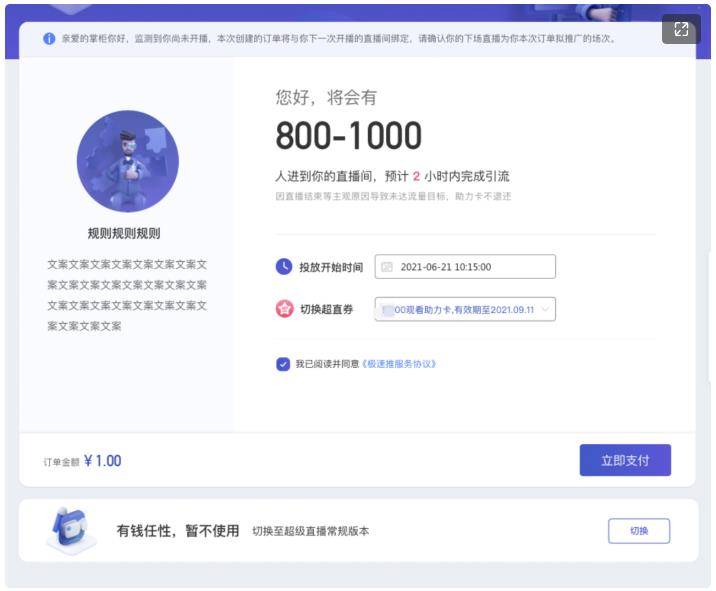Click the 文案 paragraph under the rules heading
The width and height of the screenshot is (716, 591).
coord(127,295)
